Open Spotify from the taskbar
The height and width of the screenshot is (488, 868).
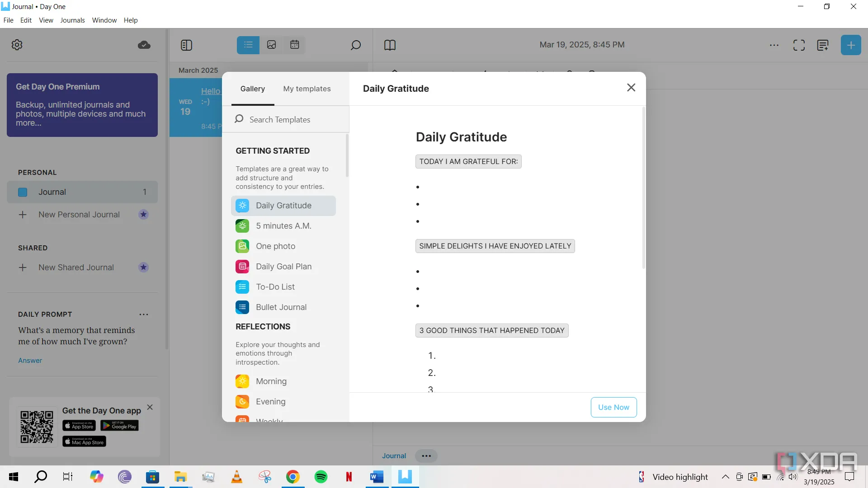pos(321,477)
